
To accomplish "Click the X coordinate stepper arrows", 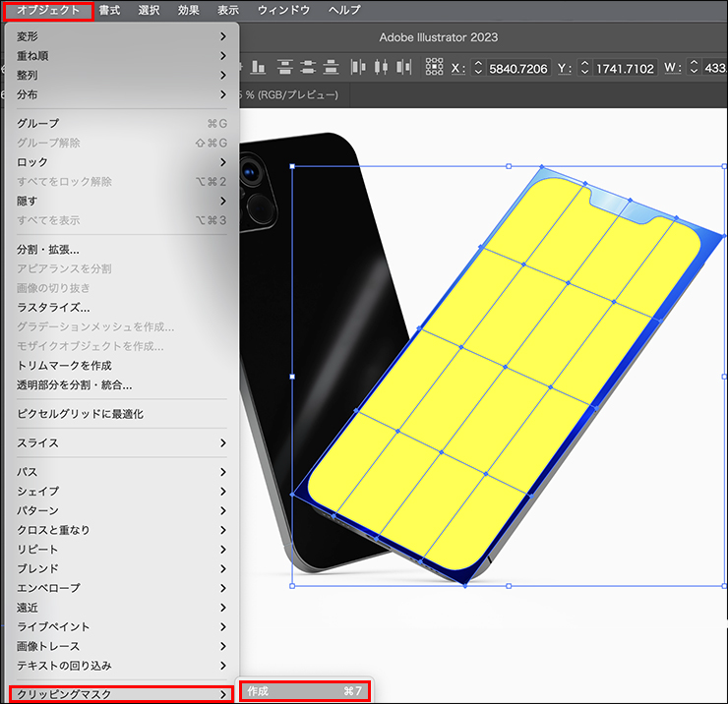I will click(x=479, y=68).
